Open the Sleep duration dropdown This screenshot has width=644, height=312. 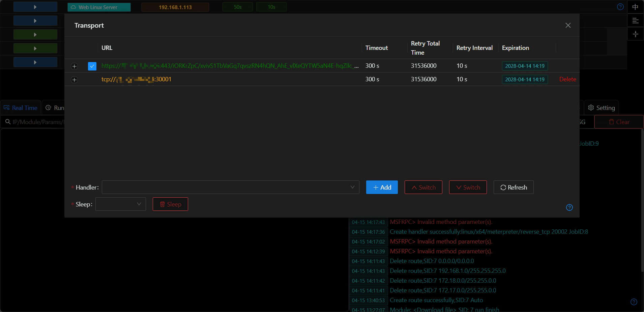[x=121, y=204]
